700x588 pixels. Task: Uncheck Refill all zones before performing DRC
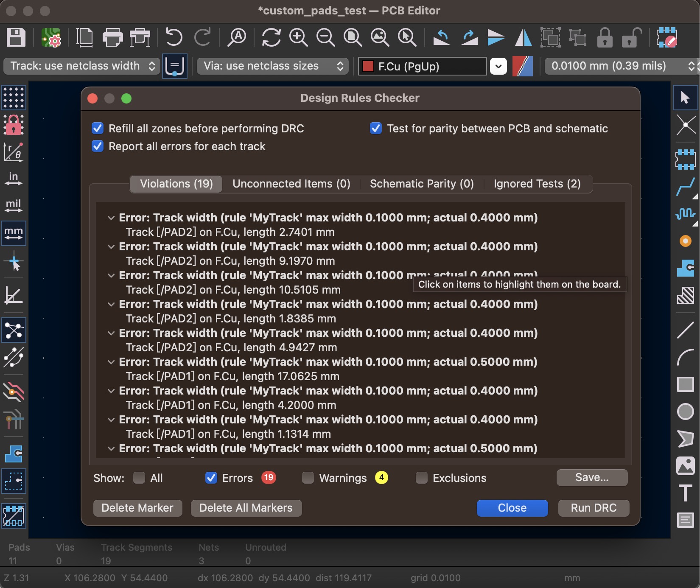[98, 129]
